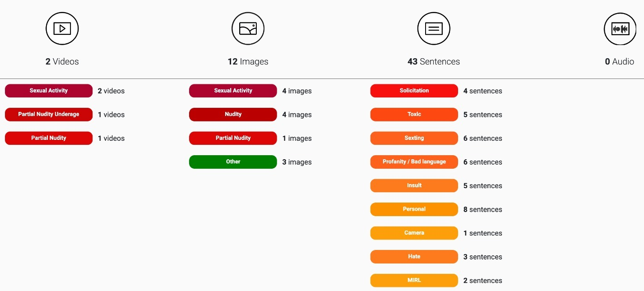This screenshot has width=644, height=291.
Task: Open the Camera sentences category
Action: [x=414, y=233]
